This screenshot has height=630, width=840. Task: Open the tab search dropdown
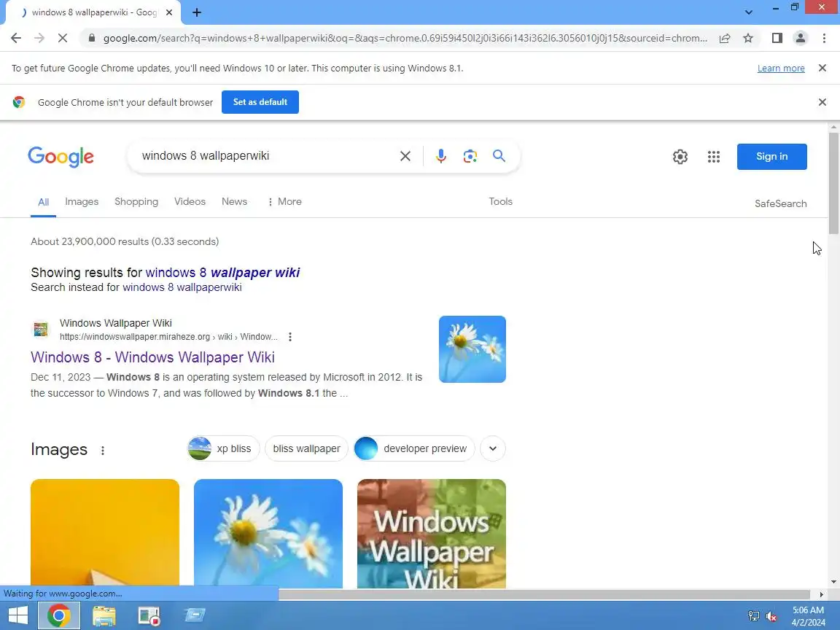[749, 12]
